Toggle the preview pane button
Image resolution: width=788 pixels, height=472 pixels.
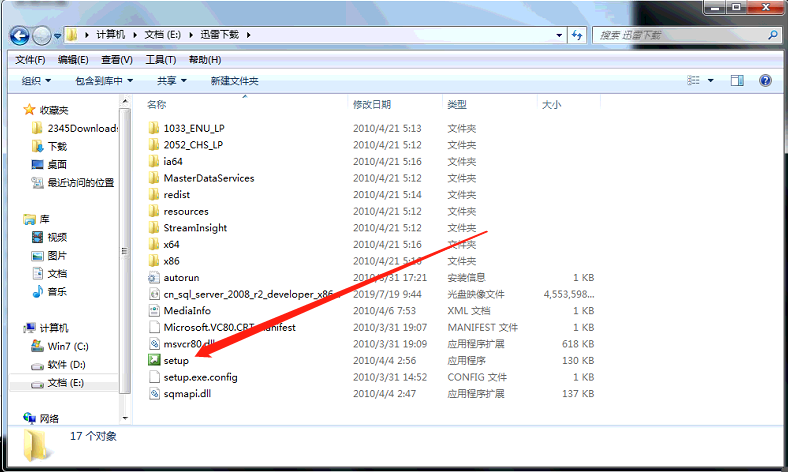[737, 81]
